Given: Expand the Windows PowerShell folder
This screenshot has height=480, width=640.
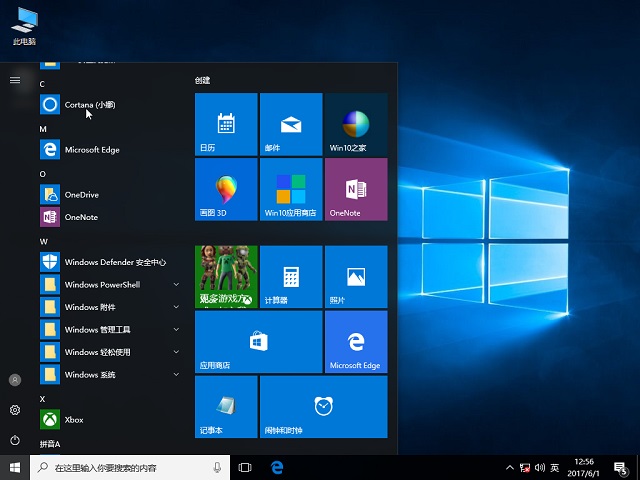Looking at the screenshot, I should click(x=110, y=284).
